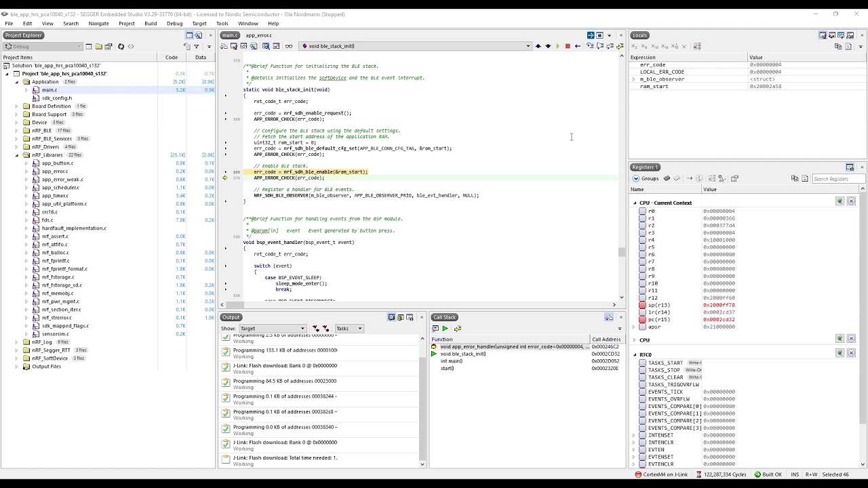Click the green debug Go button
This screenshot has height=488, width=868.
[557, 46]
